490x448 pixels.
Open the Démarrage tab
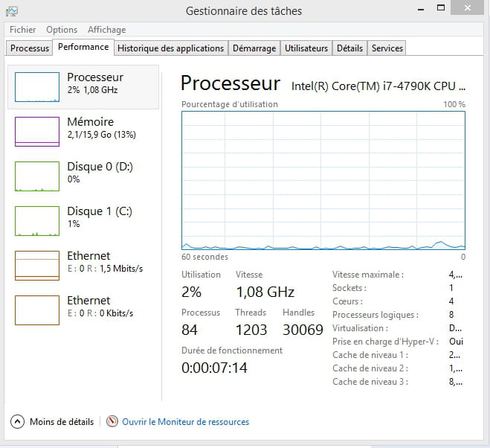click(254, 48)
